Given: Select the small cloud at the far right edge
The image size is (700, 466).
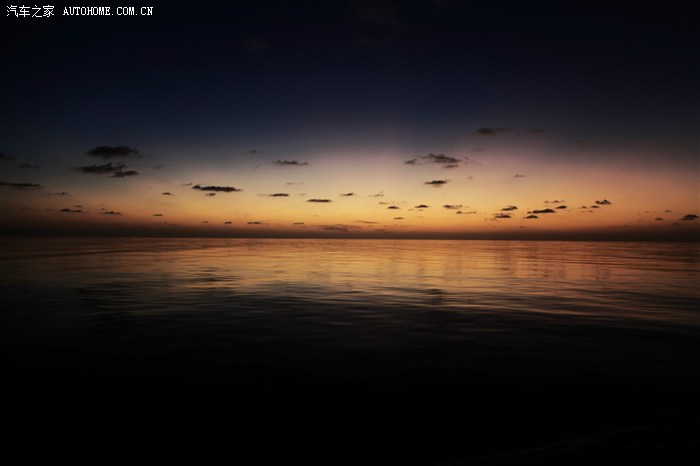Looking at the screenshot, I should click(689, 217).
